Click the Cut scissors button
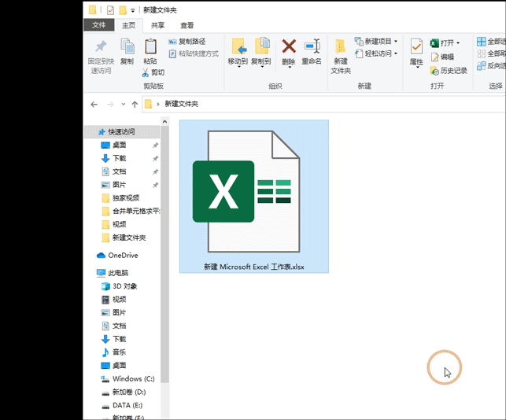Viewport: 506px width, 420px height. coord(153,72)
